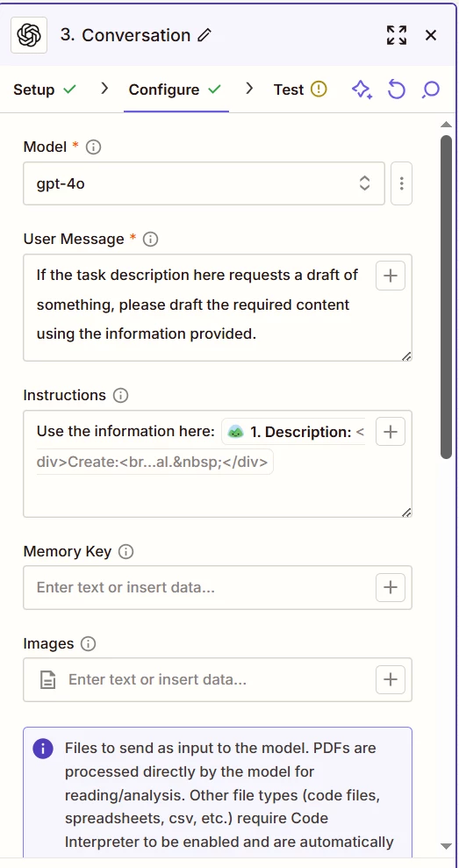Click the OpenAI app logo icon
Image resolution: width=459 pixels, height=868 pixels.
[x=29, y=35]
